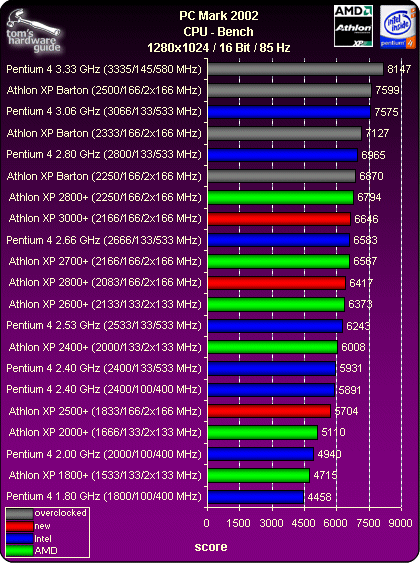Viewport: 420px width, 563px height.
Task: Click the red bar scoring 5704
Action: point(269,411)
